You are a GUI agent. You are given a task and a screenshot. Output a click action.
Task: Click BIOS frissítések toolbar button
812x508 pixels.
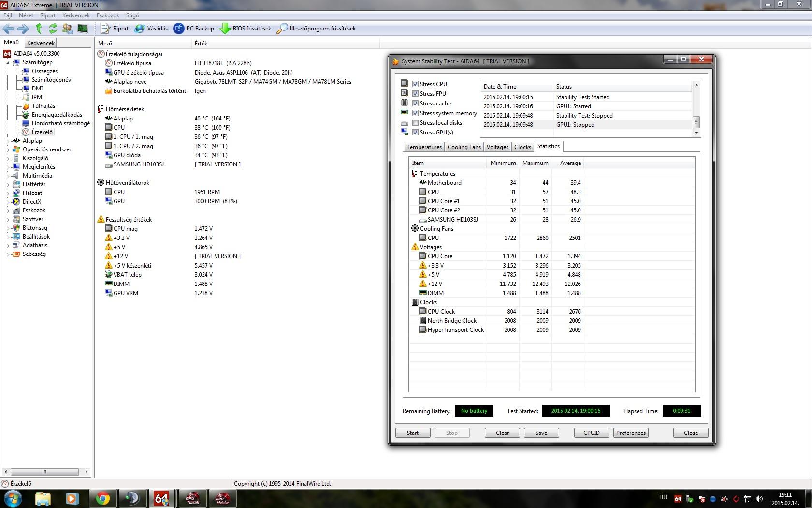coord(246,29)
